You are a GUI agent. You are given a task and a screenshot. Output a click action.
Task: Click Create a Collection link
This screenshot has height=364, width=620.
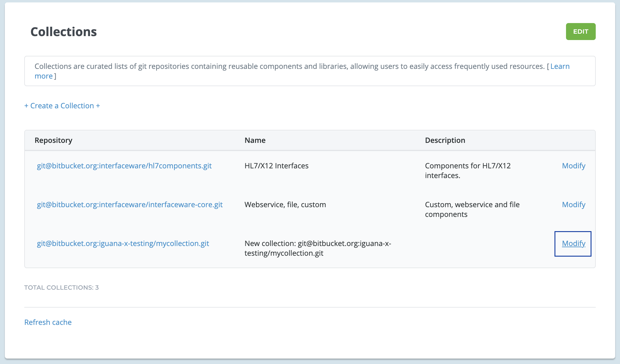click(62, 106)
